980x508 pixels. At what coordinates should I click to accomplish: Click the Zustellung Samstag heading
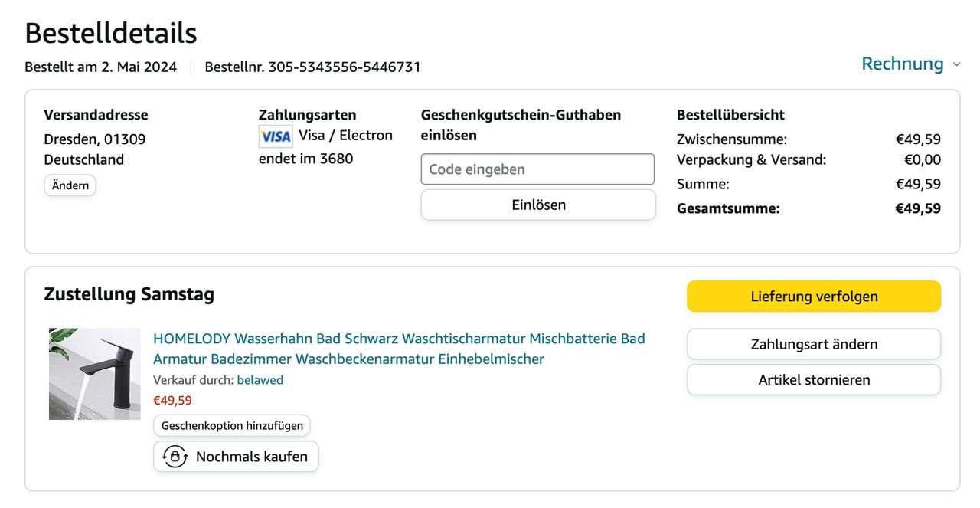[129, 294]
